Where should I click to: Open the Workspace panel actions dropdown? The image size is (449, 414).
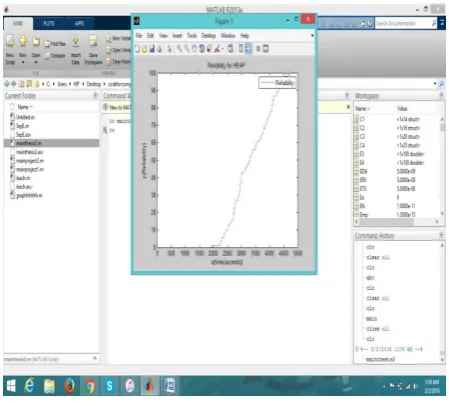click(441, 96)
